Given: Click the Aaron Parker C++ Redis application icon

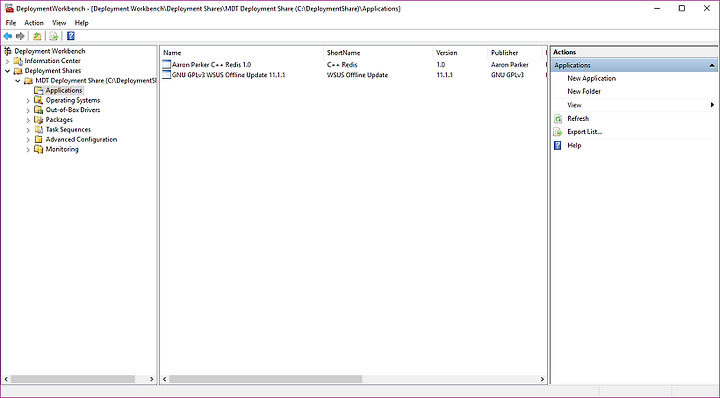Looking at the screenshot, I should coord(167,65).
